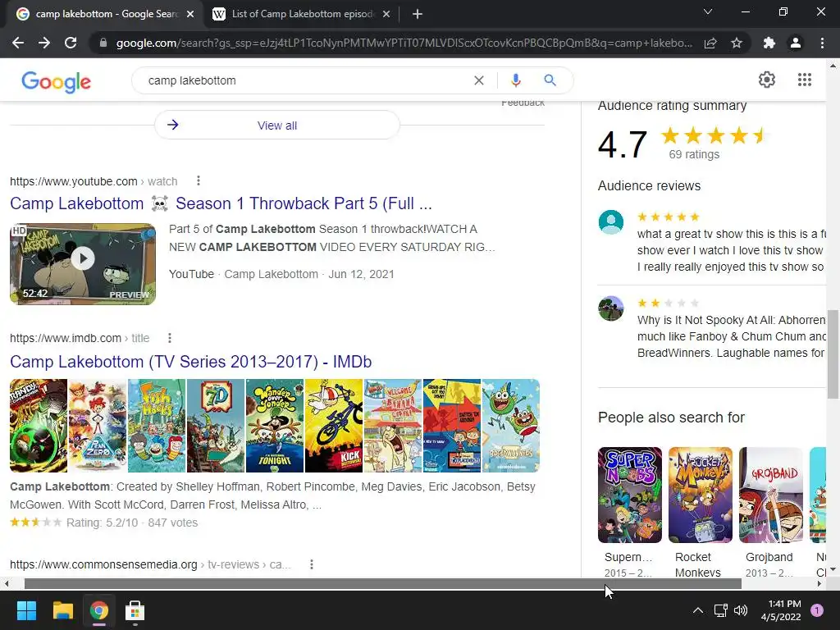The image size is (840, 630).
Task: Open more options for Common Sense Media result
Action: pos(311,564)
